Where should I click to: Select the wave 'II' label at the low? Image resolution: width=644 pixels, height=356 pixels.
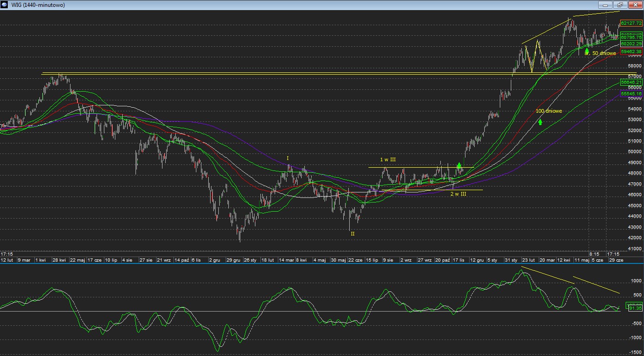tap(352, 234)
